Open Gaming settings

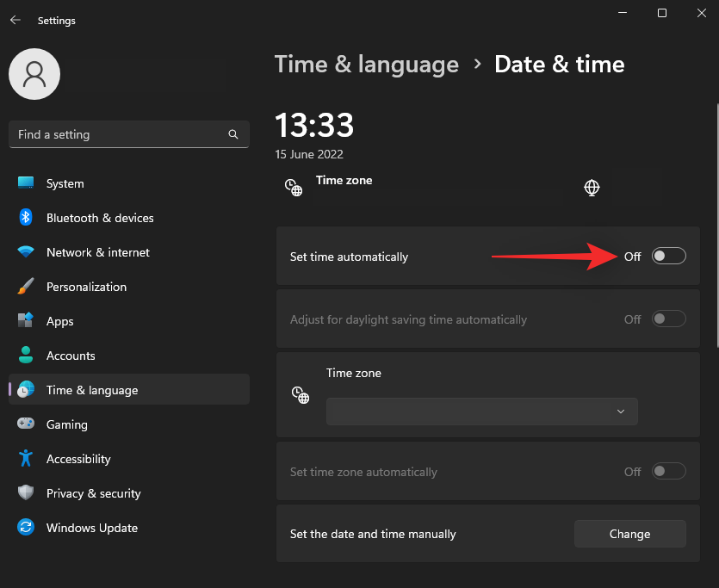(66, 424)
